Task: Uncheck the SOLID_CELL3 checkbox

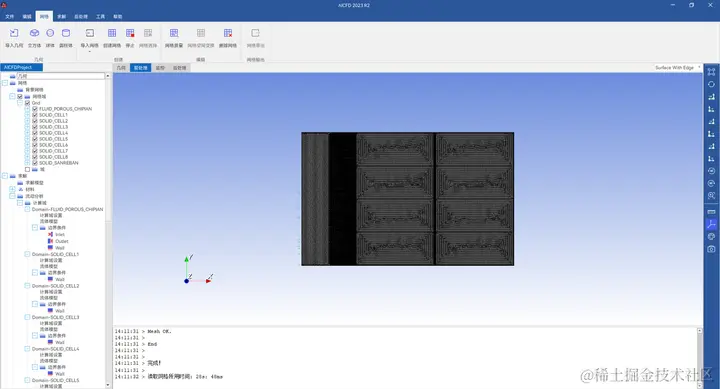Action: (35, 127)
